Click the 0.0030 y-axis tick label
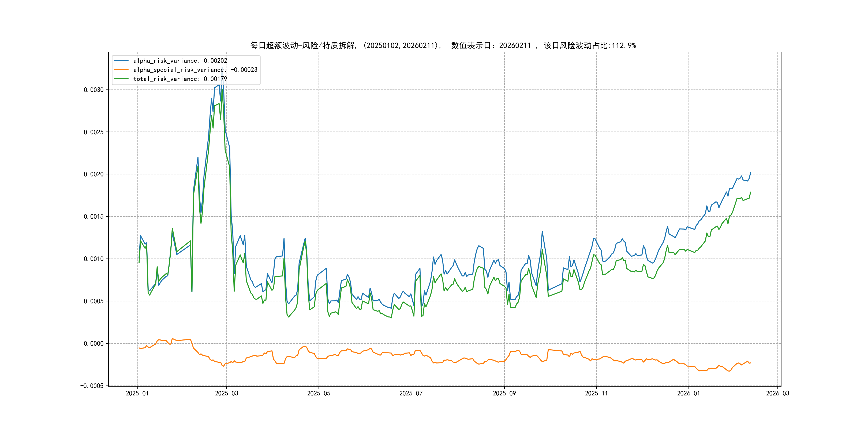Viewport: 868px width, 434px height. pos(94,90)
